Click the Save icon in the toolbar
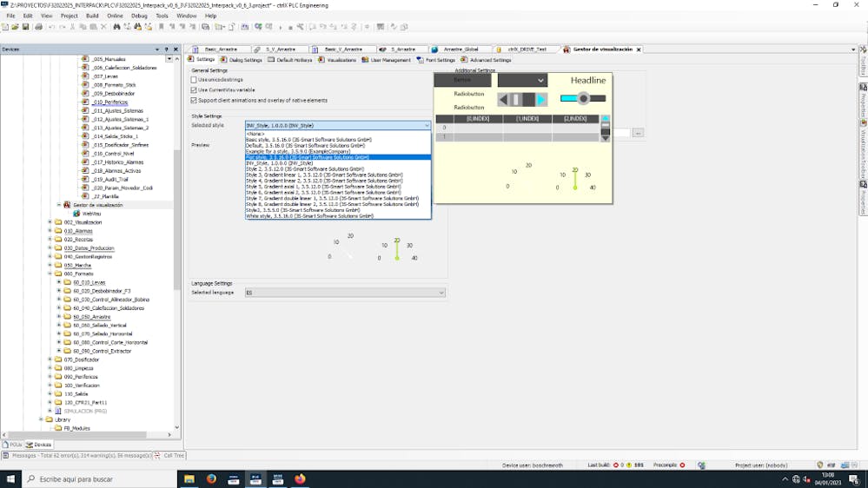This screenshot has width=868, height=488. tap(26, 27)
